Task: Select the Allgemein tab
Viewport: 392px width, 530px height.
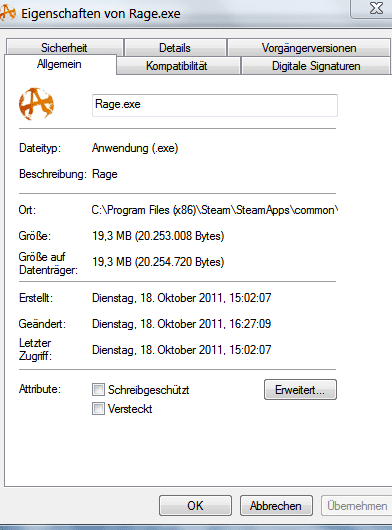Action: pos(60,64)
